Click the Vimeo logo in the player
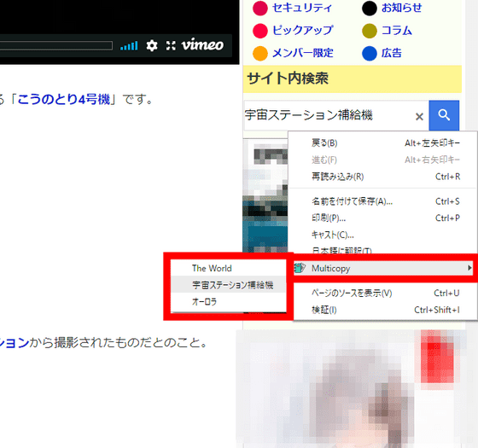The image size is (478, 448). tap(202, 45)
